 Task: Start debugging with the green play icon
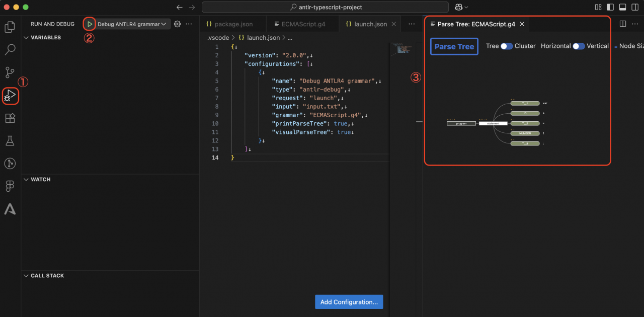tap(90, 24)
